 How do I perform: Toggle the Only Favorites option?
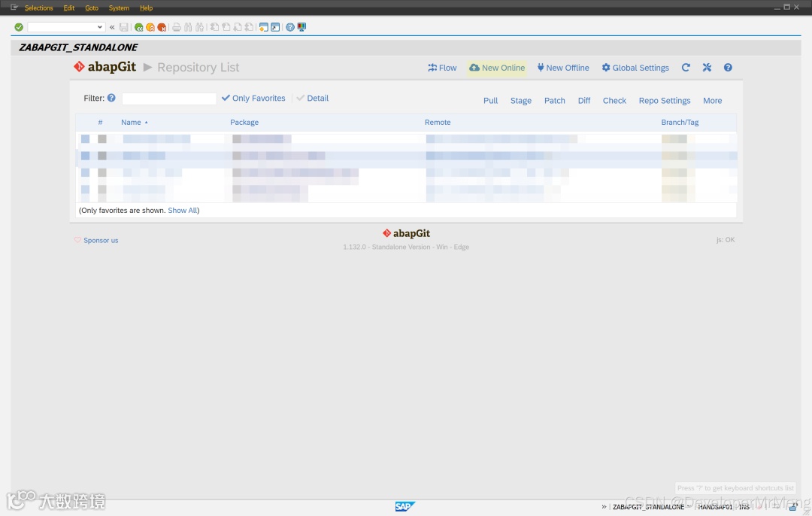click(x=253, y=98)
